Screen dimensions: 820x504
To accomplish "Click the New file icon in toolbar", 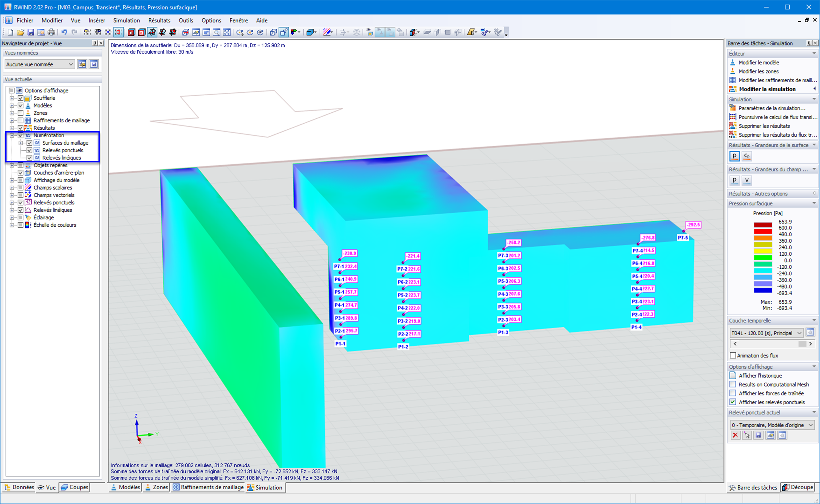I will pyautogui.click(x=10, y=32).
